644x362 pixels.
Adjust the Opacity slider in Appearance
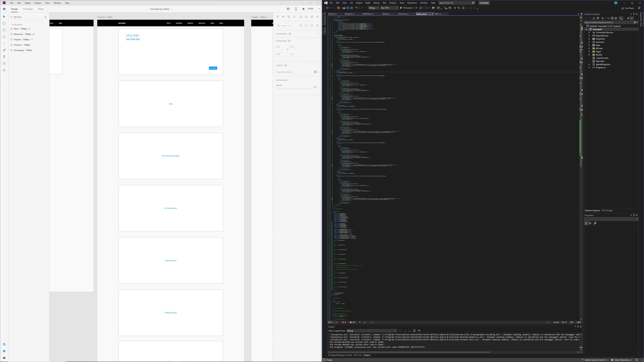278,89
